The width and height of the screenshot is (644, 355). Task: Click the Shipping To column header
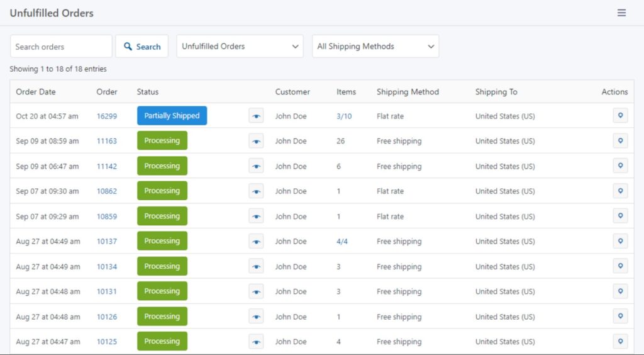coord(496,92)
